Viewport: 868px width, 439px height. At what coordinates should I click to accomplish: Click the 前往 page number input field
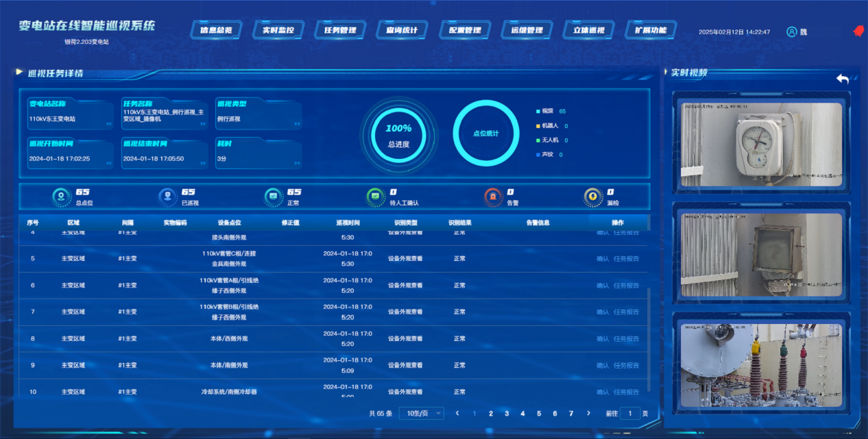(x=630, y=414)
